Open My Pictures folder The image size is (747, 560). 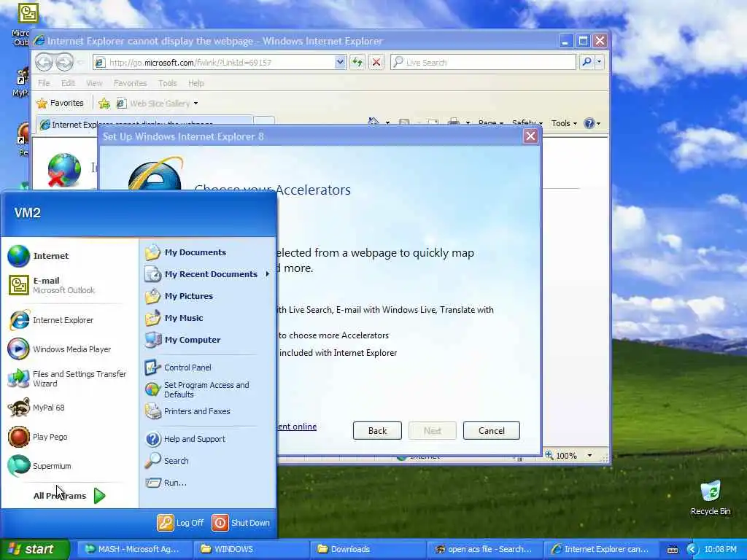[x=179, y=296]
